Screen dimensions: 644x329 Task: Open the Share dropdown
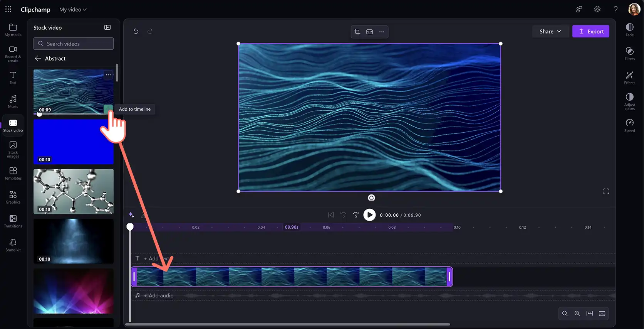pyautogui.click(x=550, y=32)
